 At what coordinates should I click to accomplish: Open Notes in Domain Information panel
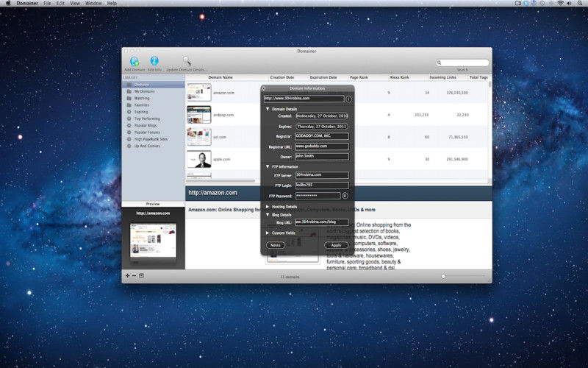276,245
